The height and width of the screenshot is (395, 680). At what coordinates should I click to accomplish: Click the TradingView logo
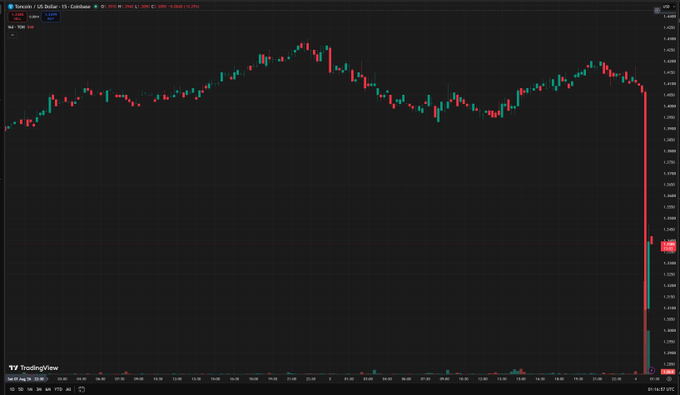(x=33, y=368)
